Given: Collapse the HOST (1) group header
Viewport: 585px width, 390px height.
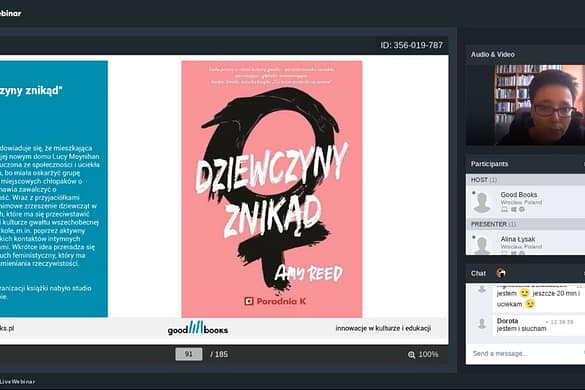Looking at the screenshot, I should coord(525,180).
